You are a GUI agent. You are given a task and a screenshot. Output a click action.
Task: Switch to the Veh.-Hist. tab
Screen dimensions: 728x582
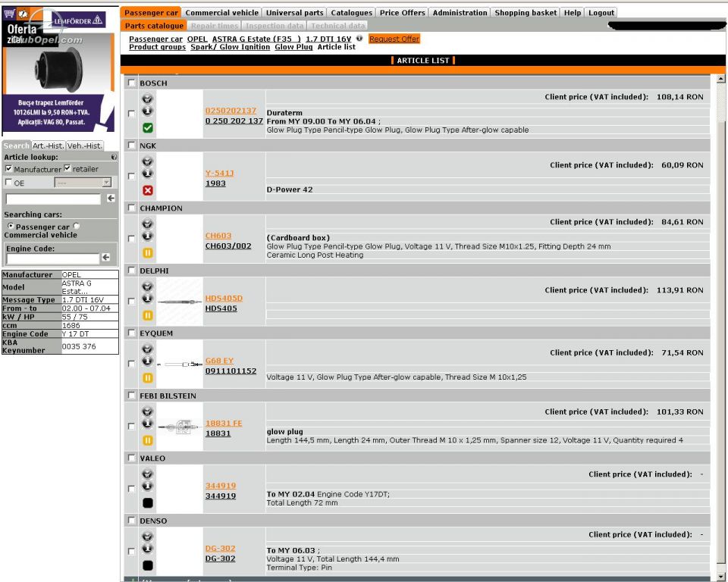(x=84, y=145)
